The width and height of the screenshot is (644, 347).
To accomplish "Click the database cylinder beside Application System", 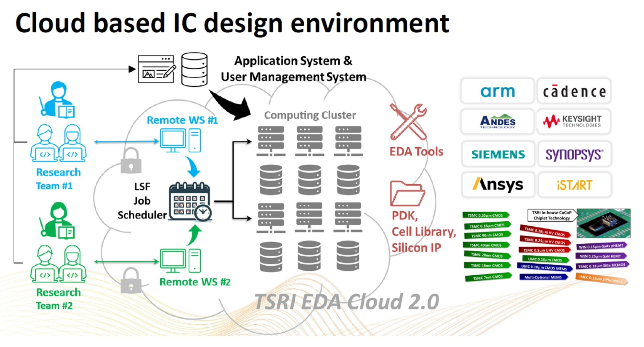I will tap(194, 69).
